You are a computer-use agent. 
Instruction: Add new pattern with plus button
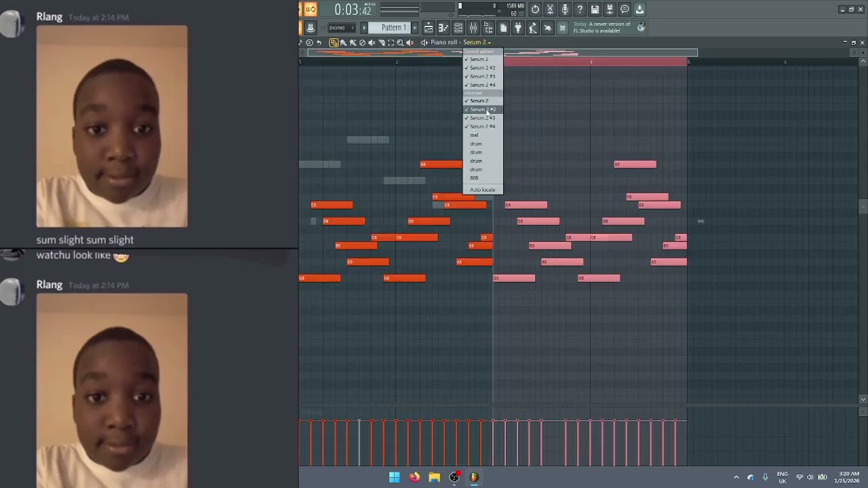(x=416, y=28)
